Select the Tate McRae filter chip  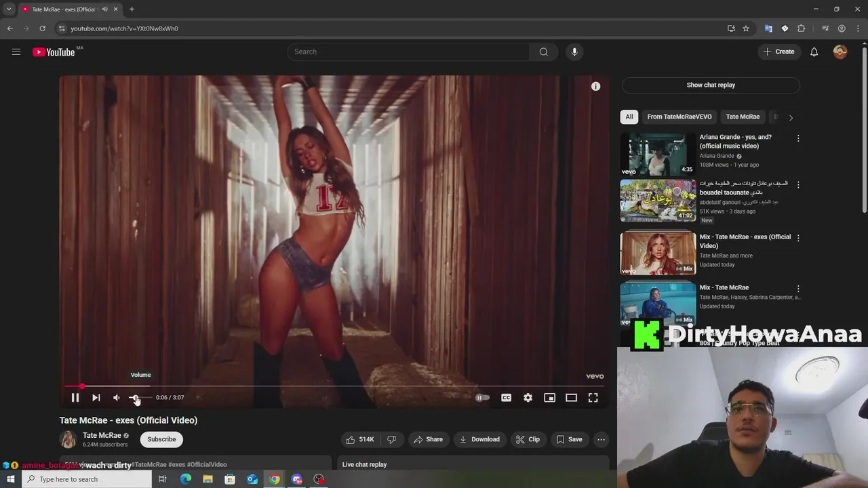tap(743, 117)
